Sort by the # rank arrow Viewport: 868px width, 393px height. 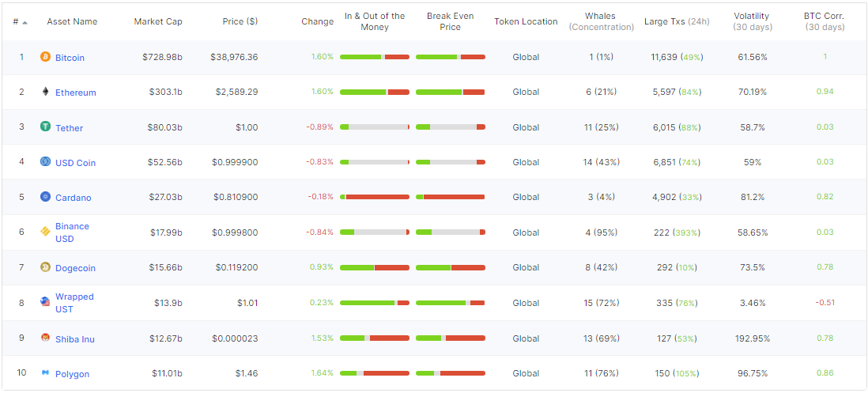click(25, 21)
